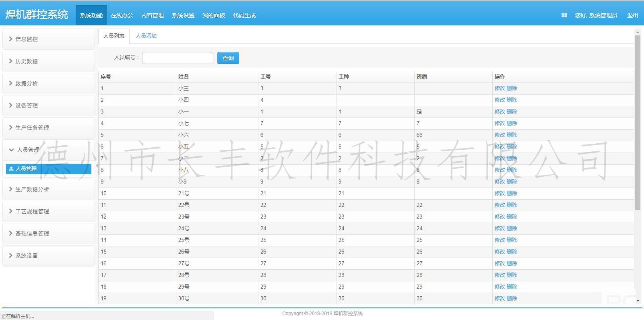Click the sidebar collapse arrow handle
The width and height of the screenshot is (644, 320).
pyautogui.click(x=97, y=166)
